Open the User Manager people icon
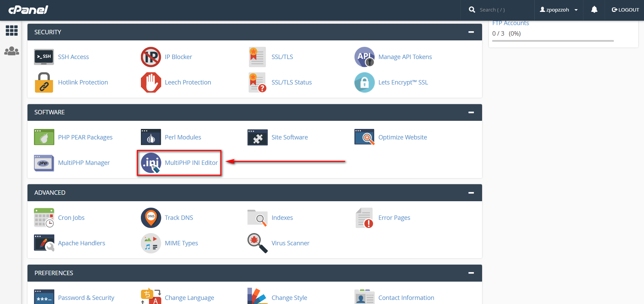Image resolution: width=644 pixels, height=304 pixels. point(12,51)
